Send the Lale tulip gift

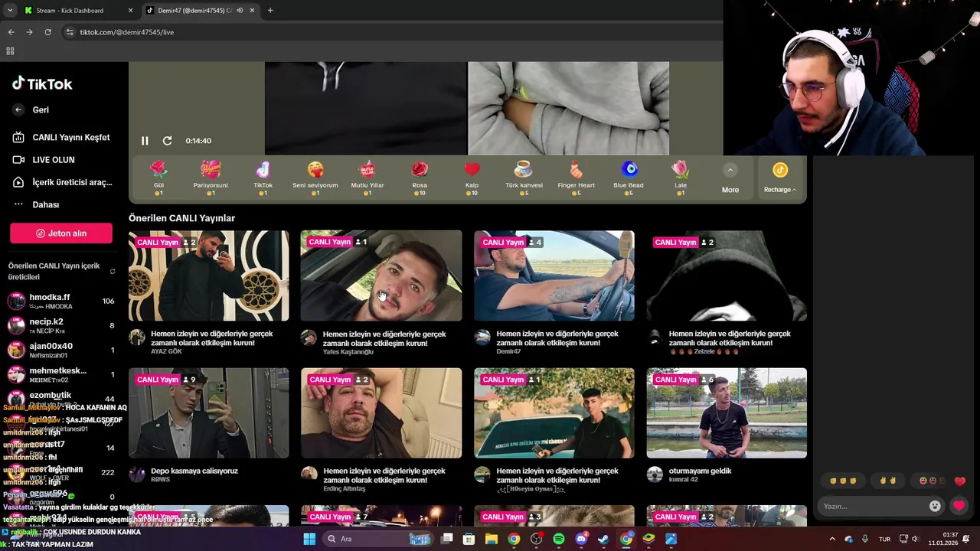coord(681,178)
